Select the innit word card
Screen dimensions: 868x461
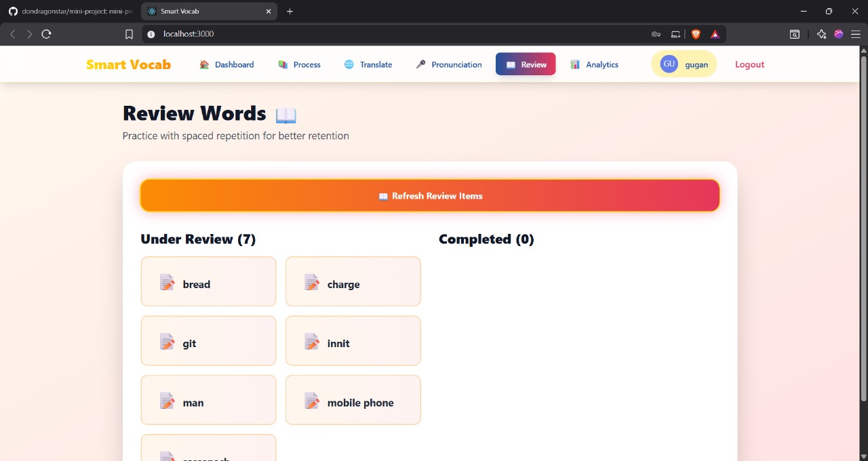tap(353, 340)
